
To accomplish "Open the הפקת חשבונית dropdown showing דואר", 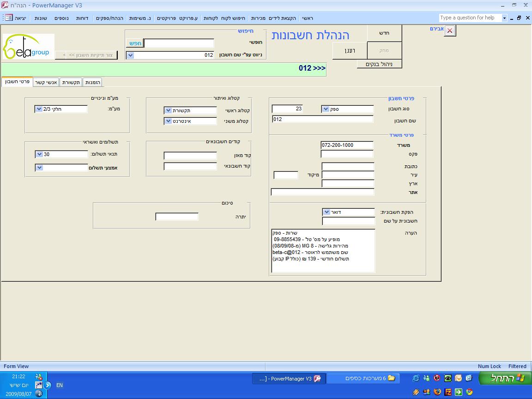I will 326,212.
